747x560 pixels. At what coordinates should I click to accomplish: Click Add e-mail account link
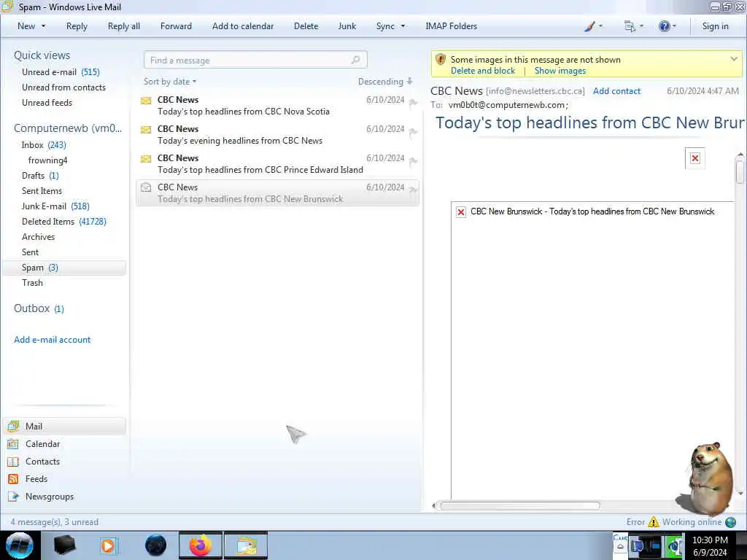52,340
